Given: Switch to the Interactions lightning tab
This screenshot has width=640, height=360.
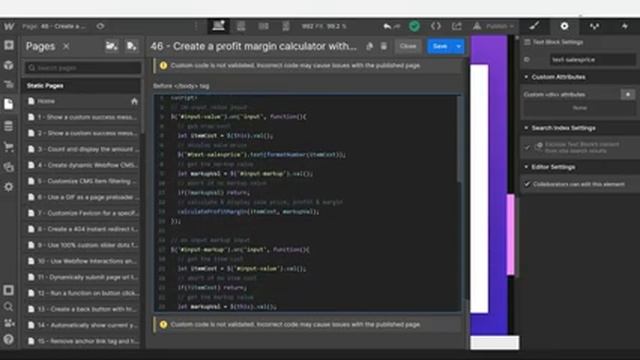Looking at the screenshot, I should tap(624, 26).
